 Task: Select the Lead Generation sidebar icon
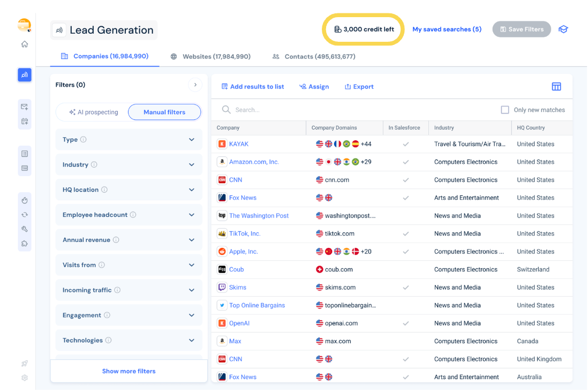click(25, 75)
